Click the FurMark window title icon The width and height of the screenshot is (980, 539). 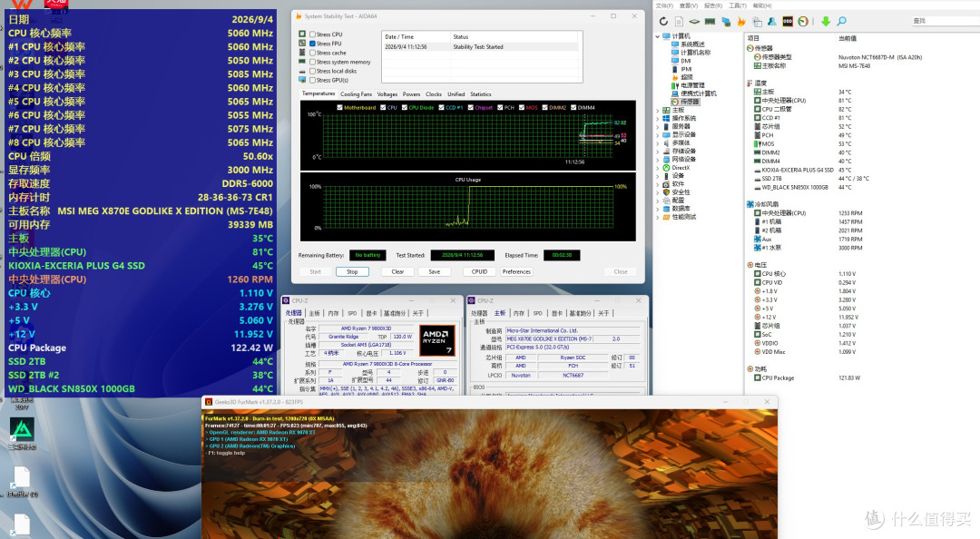pyautogui.click(x=209, y=402)
